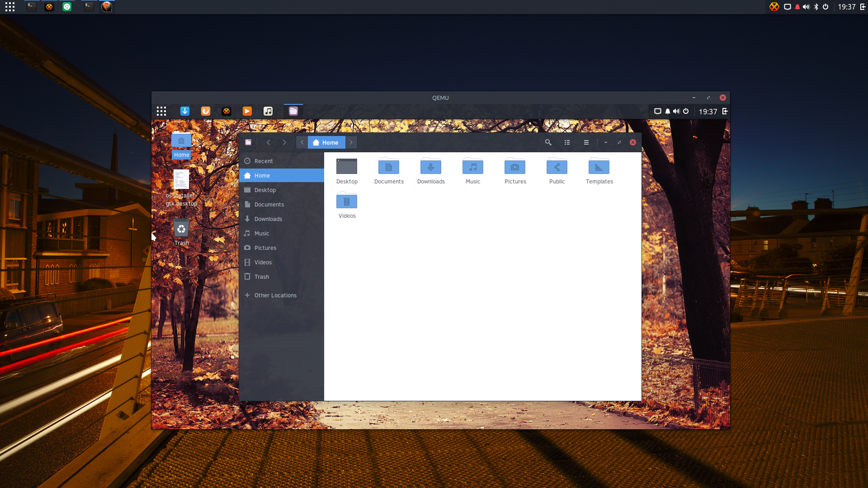Select Downloads in the sidebar
The image size is (868, 488).
point(282,219)
